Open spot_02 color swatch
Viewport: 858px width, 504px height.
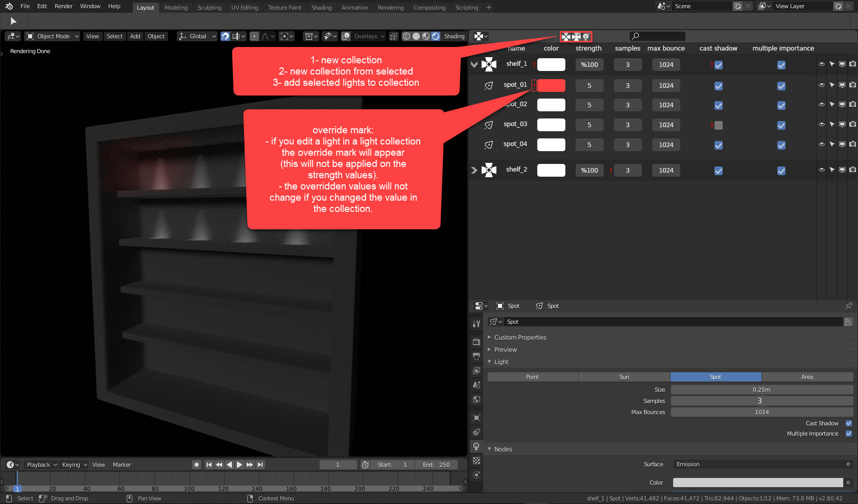pos(551,105)
